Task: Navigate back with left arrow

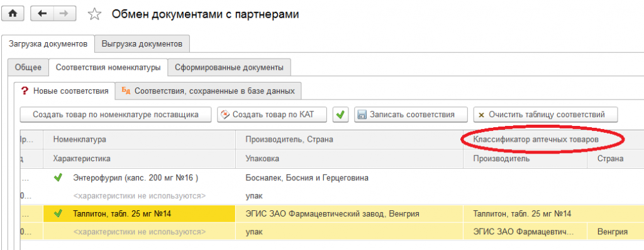Action: 42,14
